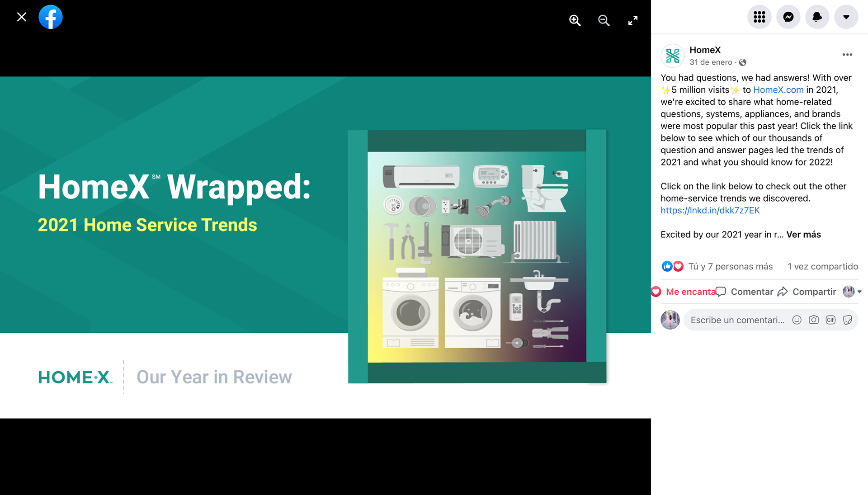The width and height of the screenshot is (868, 495).
Task: View post audience via globe icon
Action: pos(742,62)
